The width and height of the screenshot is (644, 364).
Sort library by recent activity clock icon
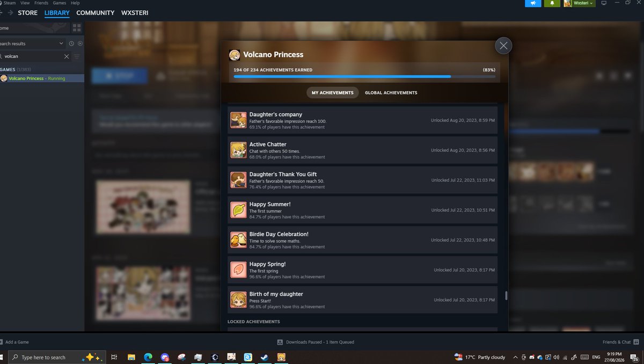pos(71,43)
